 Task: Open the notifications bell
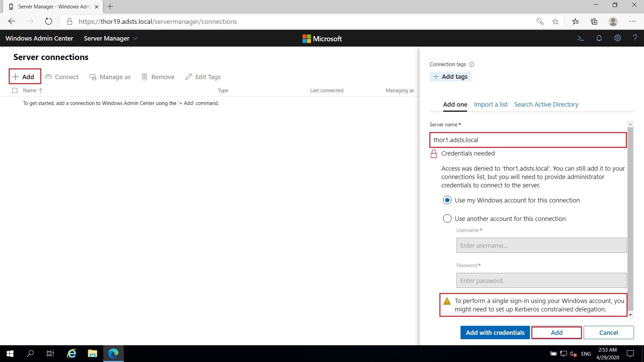pyautogui.click(x=599, y=38)
